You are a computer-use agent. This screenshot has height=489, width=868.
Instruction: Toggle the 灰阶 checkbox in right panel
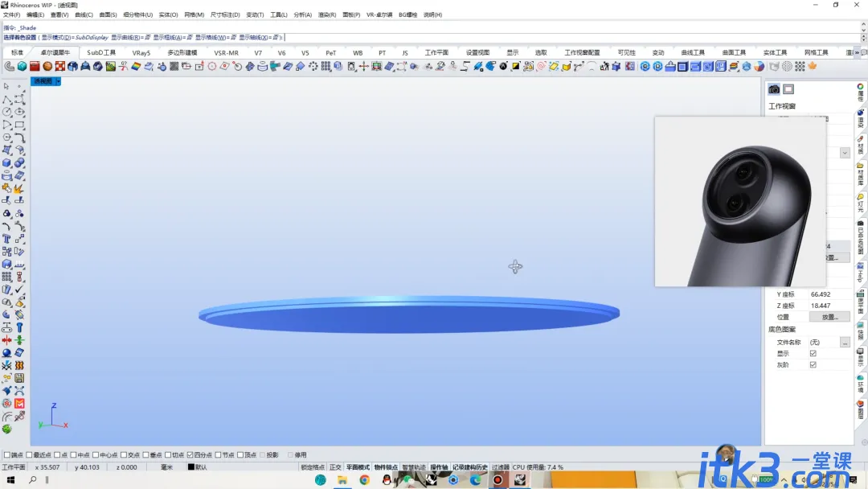point(813,365)
